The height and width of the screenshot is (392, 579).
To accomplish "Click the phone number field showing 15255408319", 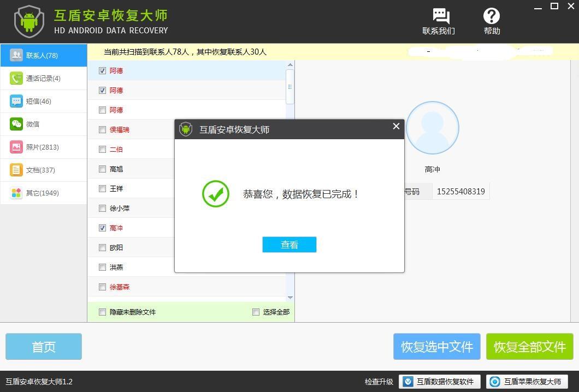I will click(460, 191).
